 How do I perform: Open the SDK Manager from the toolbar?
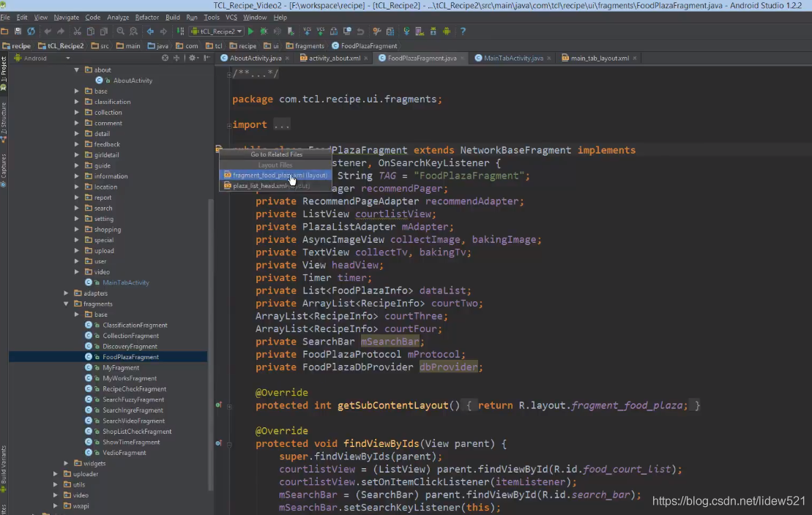click(x=433, y=31)
